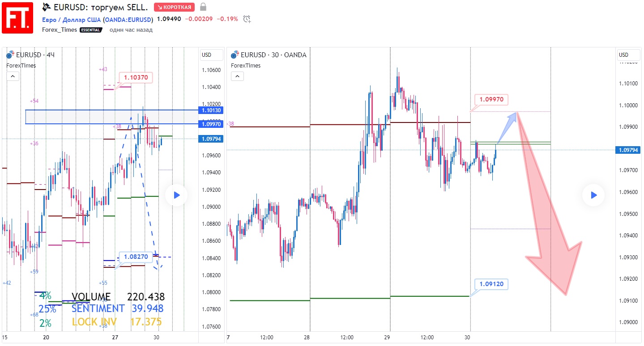This screenshot has height=346, width=644.
Task: Click the 1.10370 red price callout
Action: [x=136, y=77]
